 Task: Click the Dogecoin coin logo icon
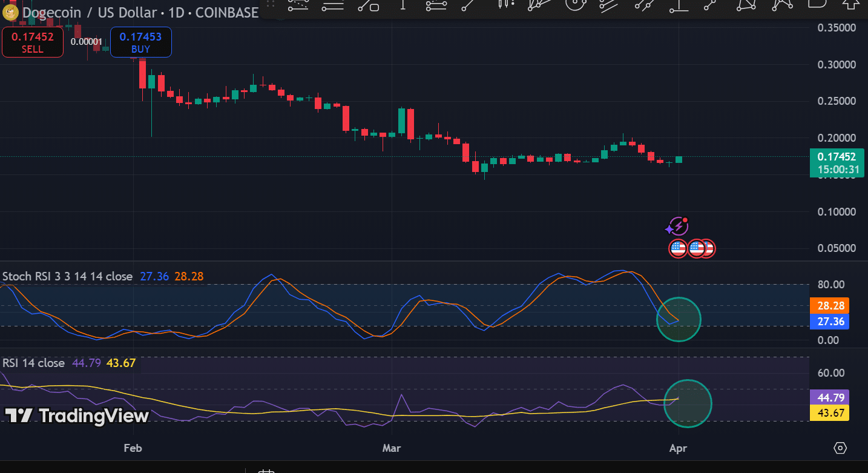coord(10,13)
